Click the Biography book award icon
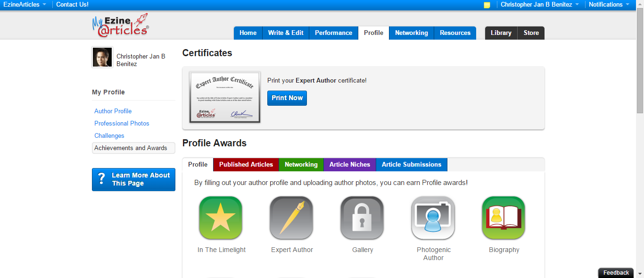This screenshot has height=278, width=644. coord(504,218)
